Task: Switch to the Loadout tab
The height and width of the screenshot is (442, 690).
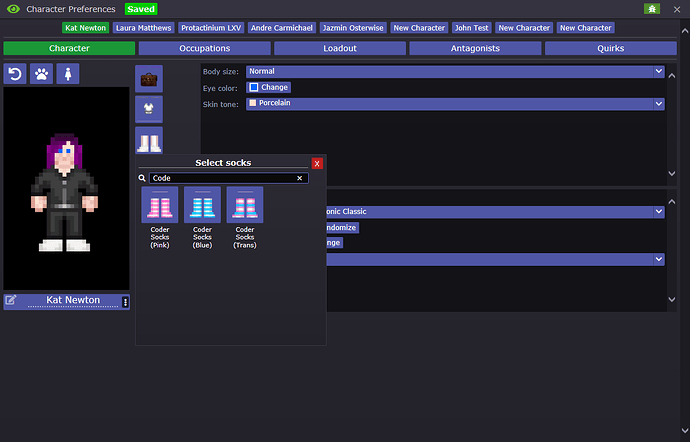Action: [340, 48]
